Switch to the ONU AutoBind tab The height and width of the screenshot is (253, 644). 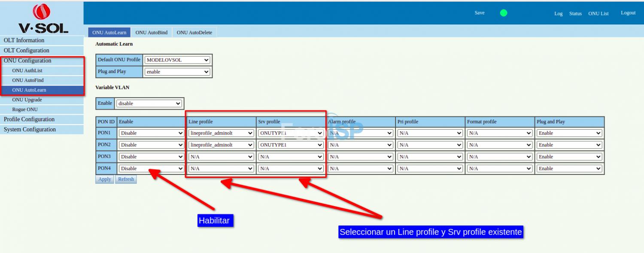[152, 33]
